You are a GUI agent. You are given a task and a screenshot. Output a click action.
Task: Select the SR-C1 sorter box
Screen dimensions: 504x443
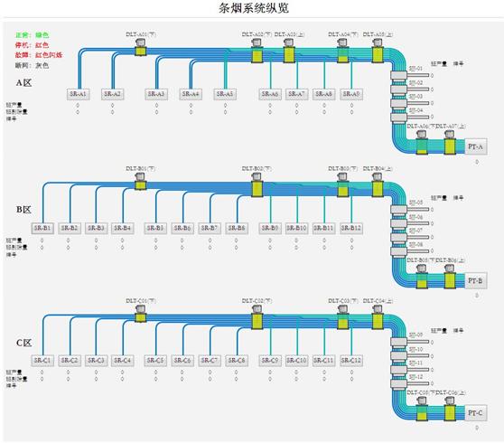click(42, 361)
